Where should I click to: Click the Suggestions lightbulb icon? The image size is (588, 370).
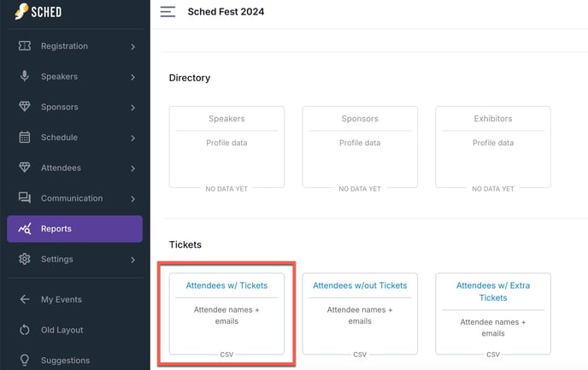click(x=25, y=360)
